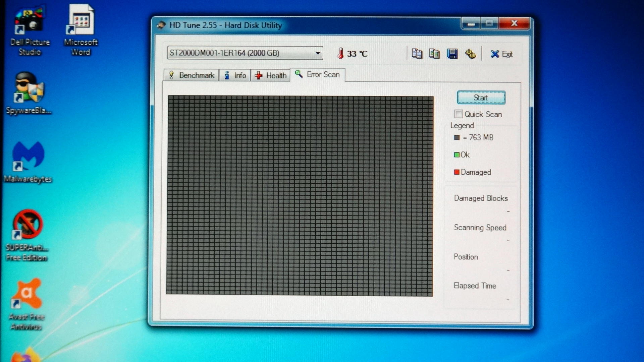The width and height of the screenshot is (644, 362).
Task: Click the Elapsed Time label
Action: pos(475,286)
